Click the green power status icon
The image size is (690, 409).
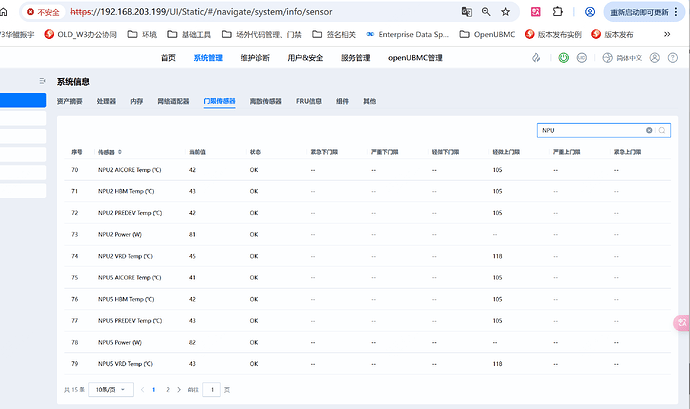(x=563, y=58)
